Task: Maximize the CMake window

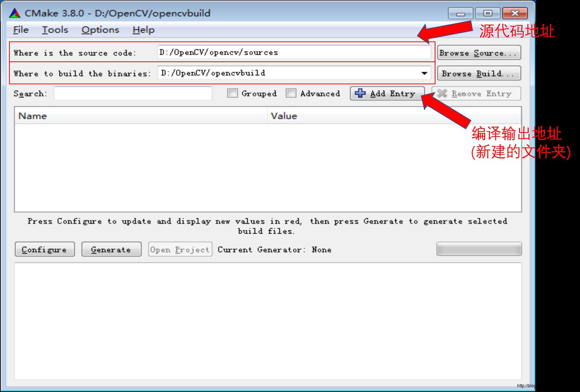Action: point(487,13)
